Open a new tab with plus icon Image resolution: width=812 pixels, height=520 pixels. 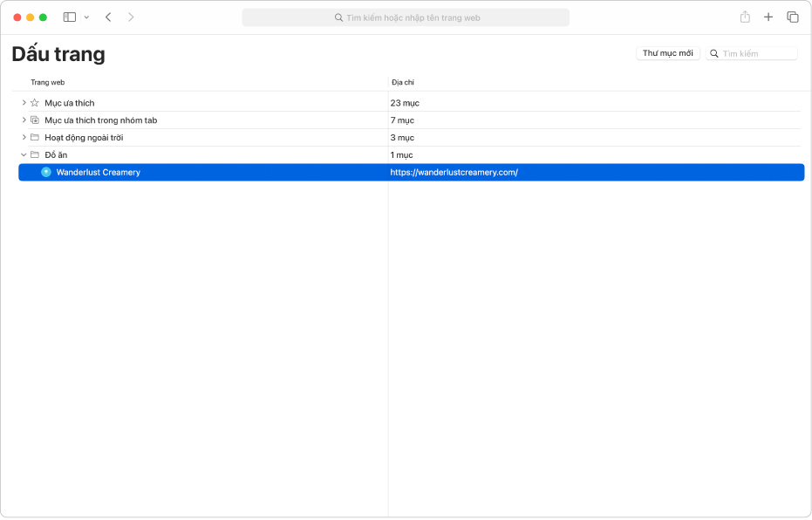click(x=768, y=17)
